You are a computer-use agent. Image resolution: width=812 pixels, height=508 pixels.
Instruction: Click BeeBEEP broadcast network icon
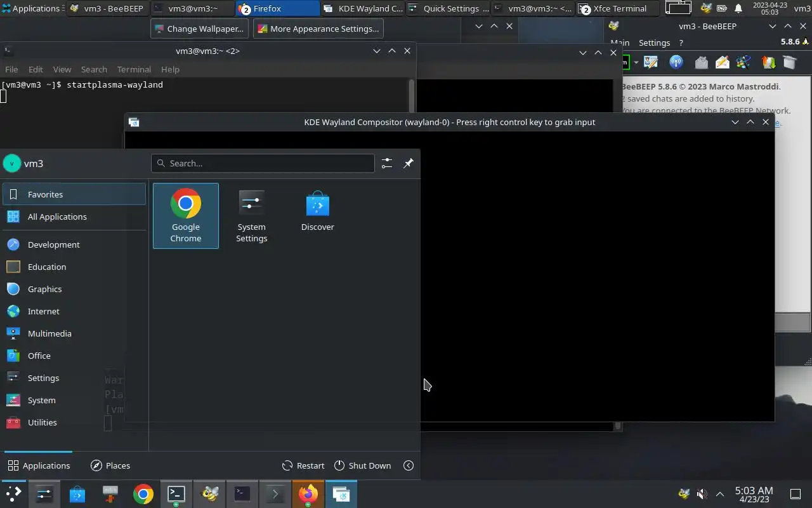[x=676, y=62]
